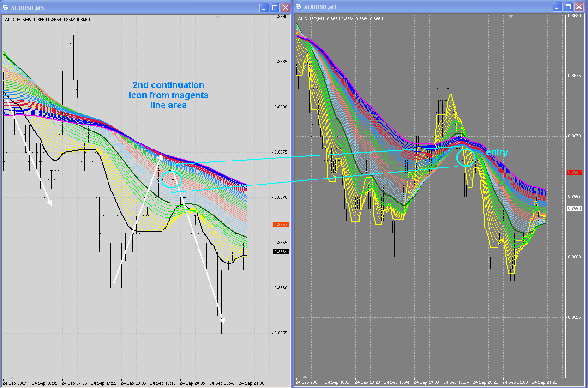Click the 0.8660 price level on the M1 scale
The width and height of the screenshot is (588, 388).
coord(575,257)
